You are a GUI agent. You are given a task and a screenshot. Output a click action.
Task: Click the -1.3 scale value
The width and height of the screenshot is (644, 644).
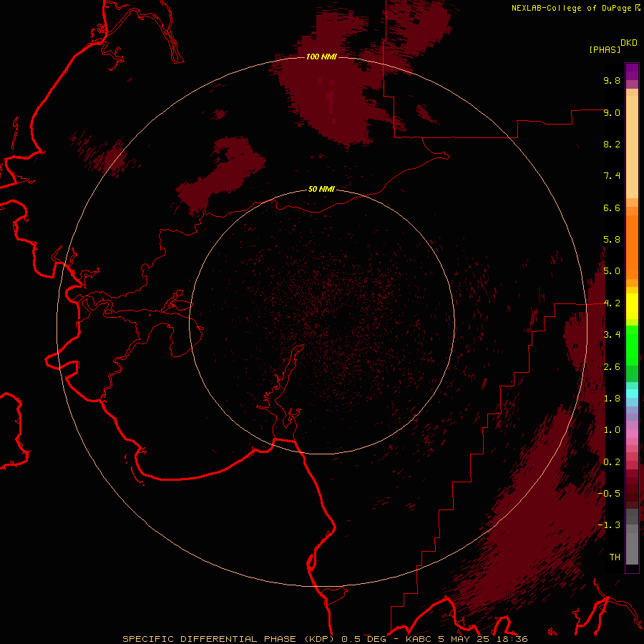(609, 525)
